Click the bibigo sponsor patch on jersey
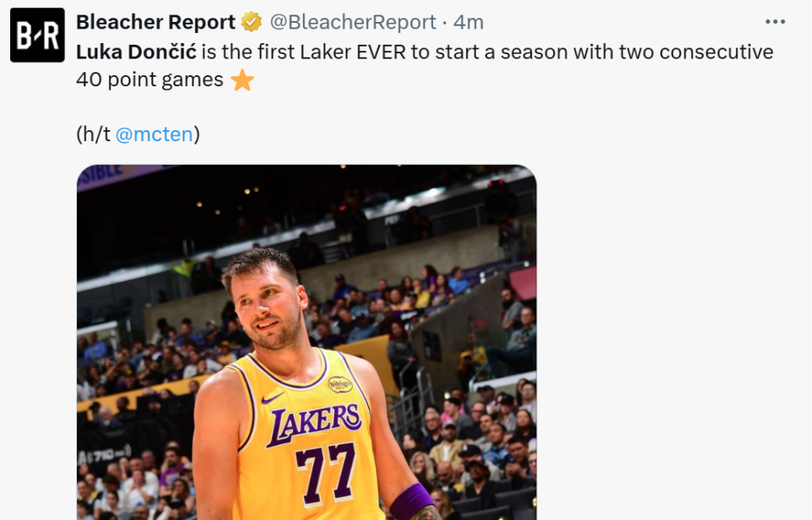This screenshot has width=812, height=520. [339, 384]
